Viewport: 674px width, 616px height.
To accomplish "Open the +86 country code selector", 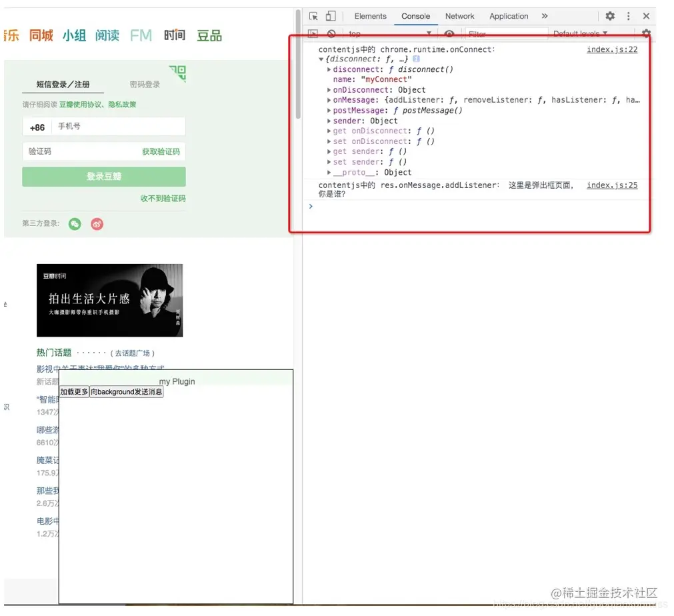I will coord(37,127).
